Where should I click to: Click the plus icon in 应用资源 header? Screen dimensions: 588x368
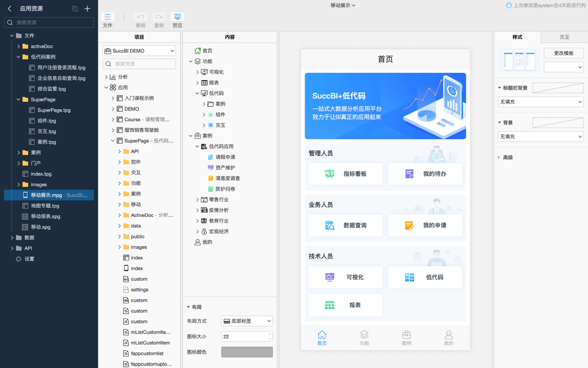click(x=87, y=8)
